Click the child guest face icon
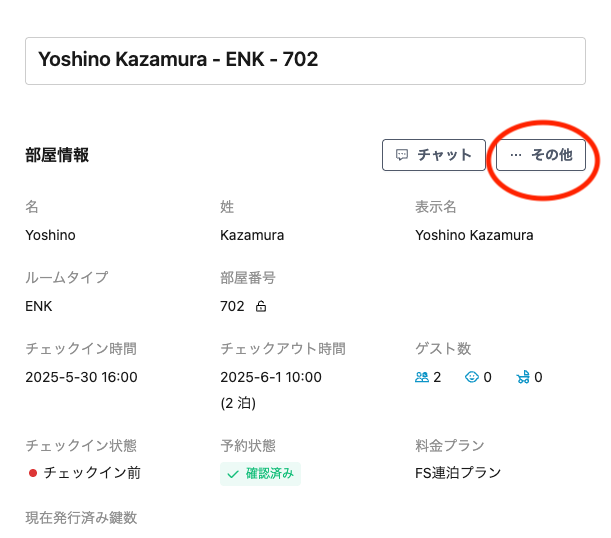Image resolution: width=611 pixels, height=538 pixels. (x=472, y=378)
